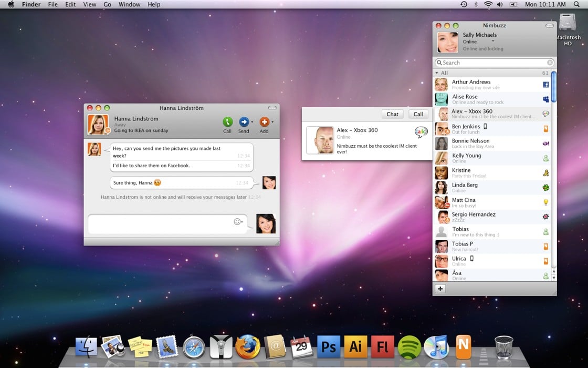The height and width of the screenshot is (368, 588).
Task: Open Firefox from the Dock
Action: (248, 346)
